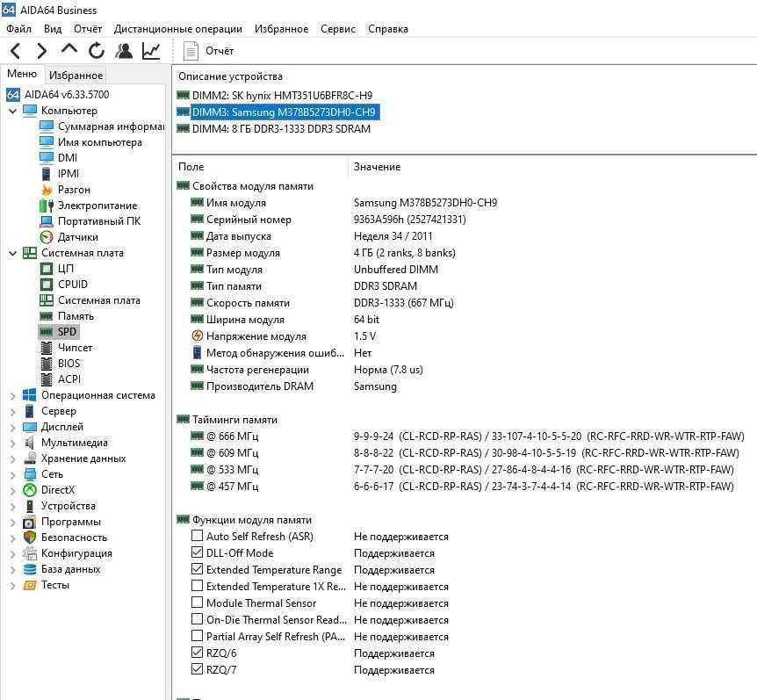Open the Сервис menu
The width and height of the screenshot is (757, 700).
337,29
